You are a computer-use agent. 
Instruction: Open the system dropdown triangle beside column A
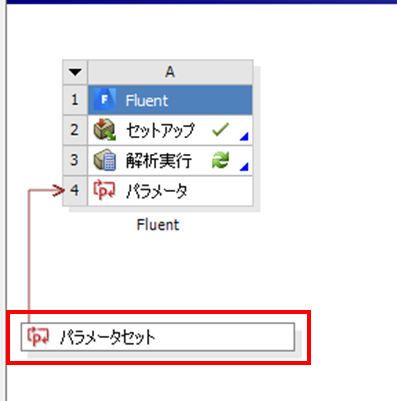tap(75, 72)
